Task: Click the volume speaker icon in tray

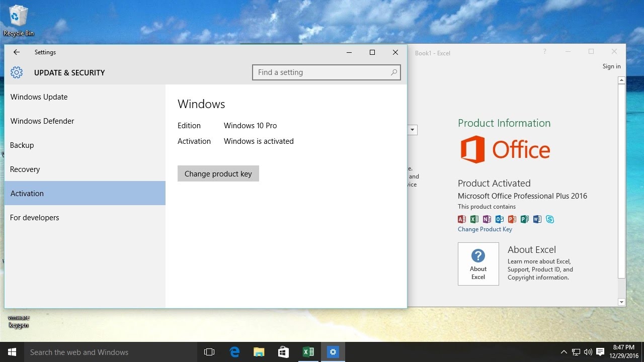Action: [x=588, y=352]
